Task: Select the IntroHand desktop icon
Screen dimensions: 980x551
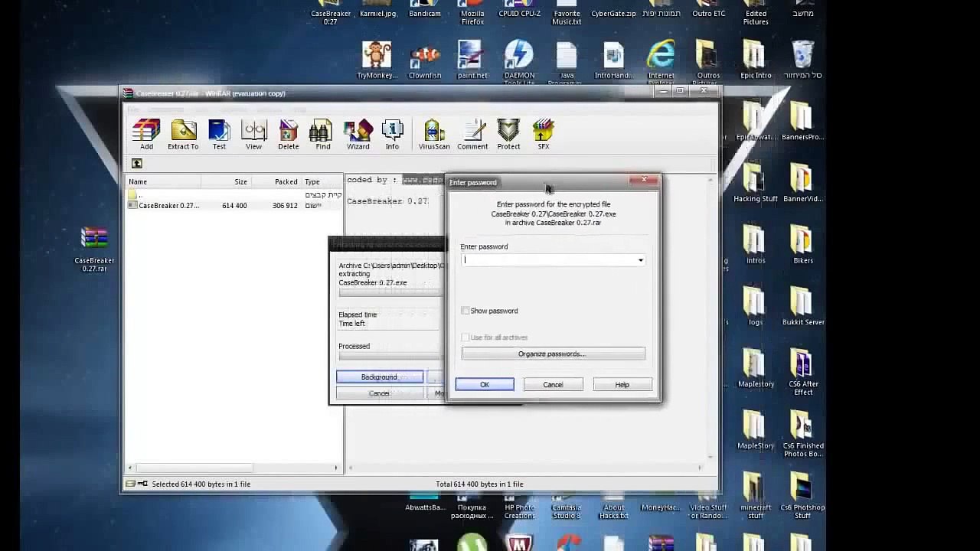Action: [x=613, y=60]
